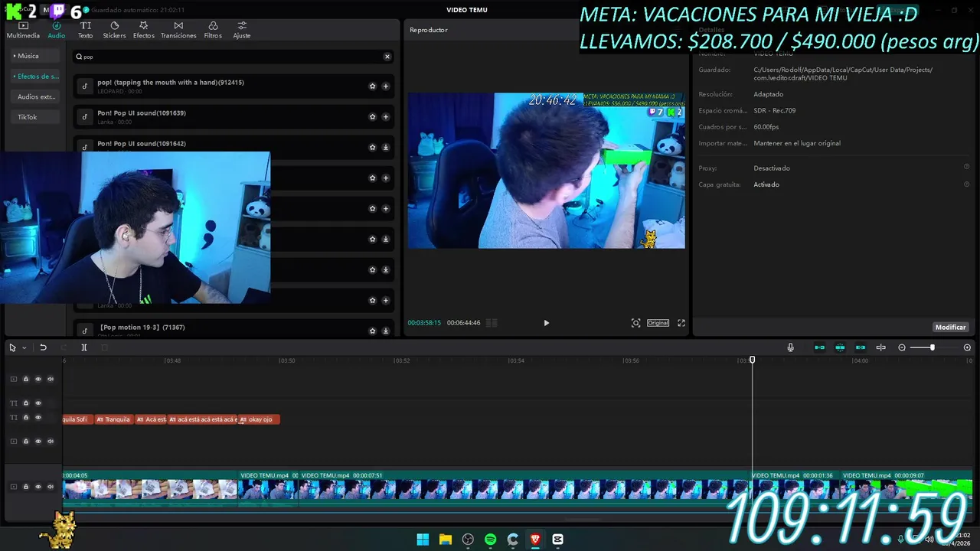Viewport: 980px width, 551px height.
Task: Select VIDEO TEMU.mp4 clip 00:00:07:51
Action: pyautogui.click(x=524, y=487)
